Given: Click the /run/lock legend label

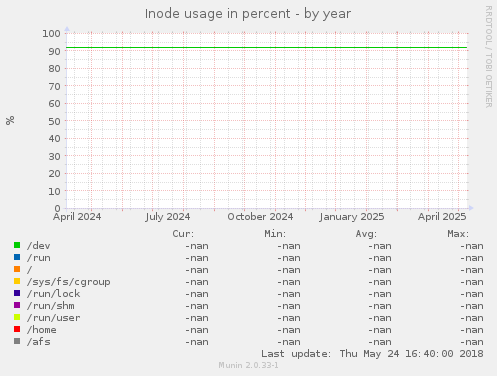Looking at the screenshot, I should (54, 294).
